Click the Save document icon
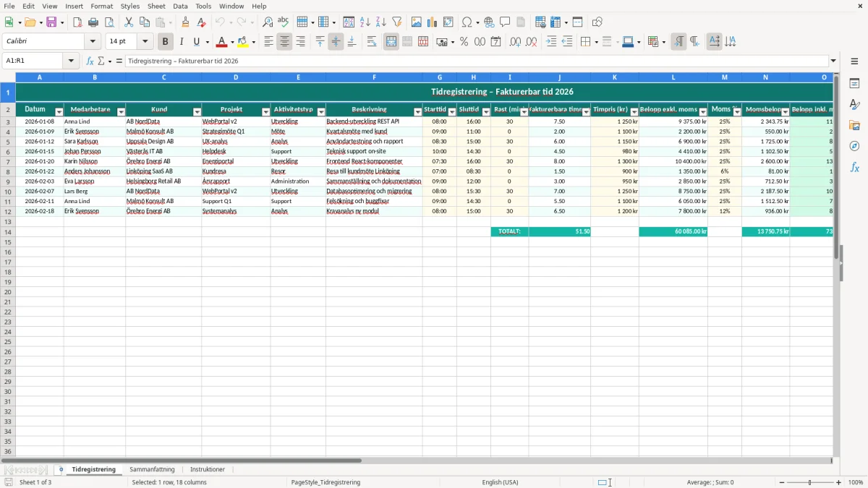Screen dimensions: 868x488 [x=51, y=22]
